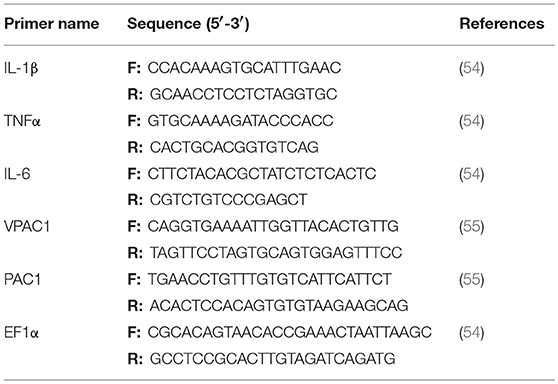558x384 pixels.
Task: Select the IL-6 primer name cell
Action: point(17,174)
